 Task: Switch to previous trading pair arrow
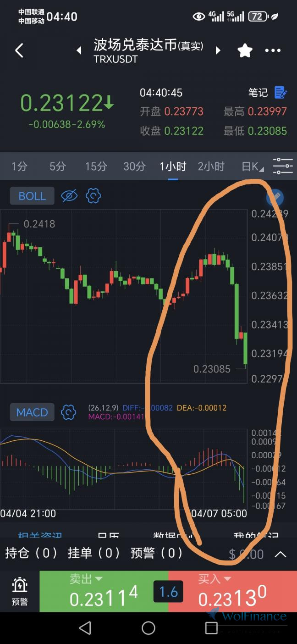tap(79, 50)
